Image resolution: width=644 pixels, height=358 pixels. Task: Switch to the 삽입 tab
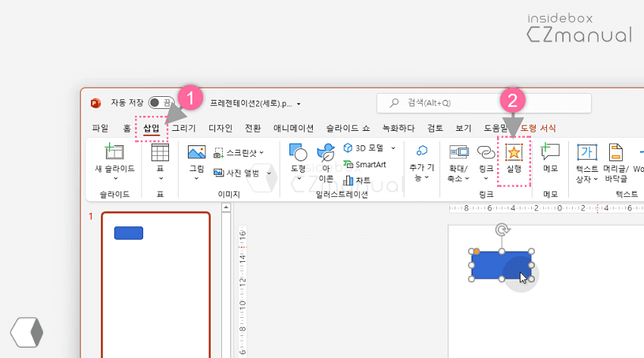click(151, 128)
